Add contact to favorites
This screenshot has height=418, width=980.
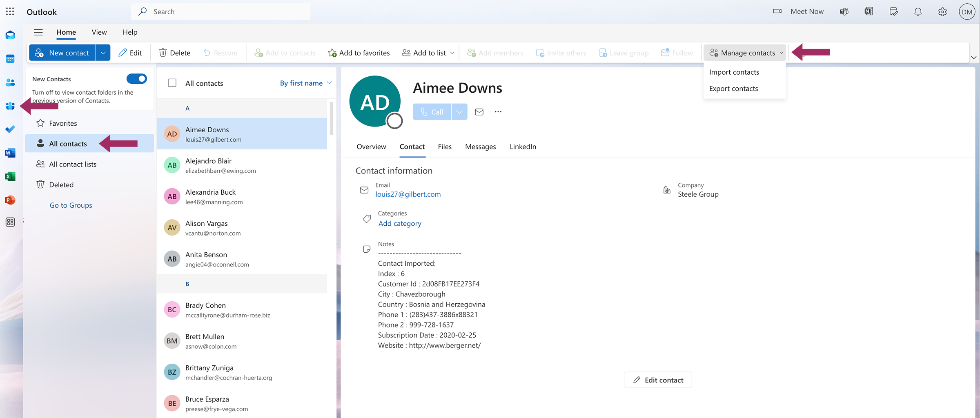point(359,53)
